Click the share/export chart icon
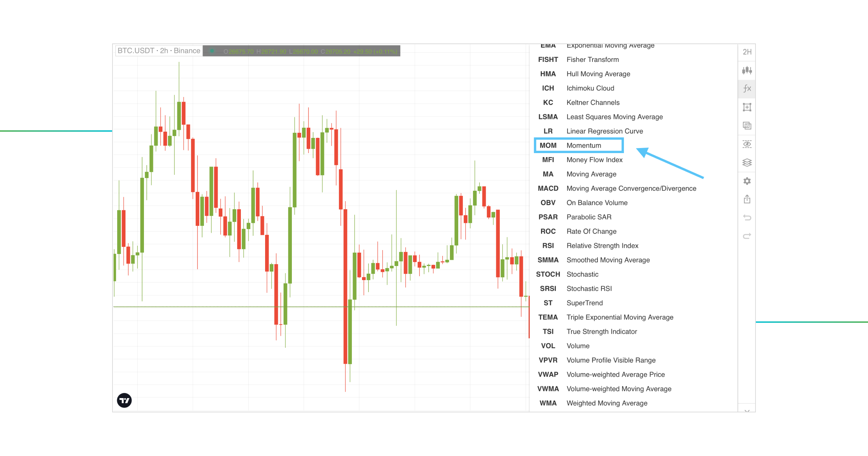Screen dimensions: 868x456 (x=747, y=199)
